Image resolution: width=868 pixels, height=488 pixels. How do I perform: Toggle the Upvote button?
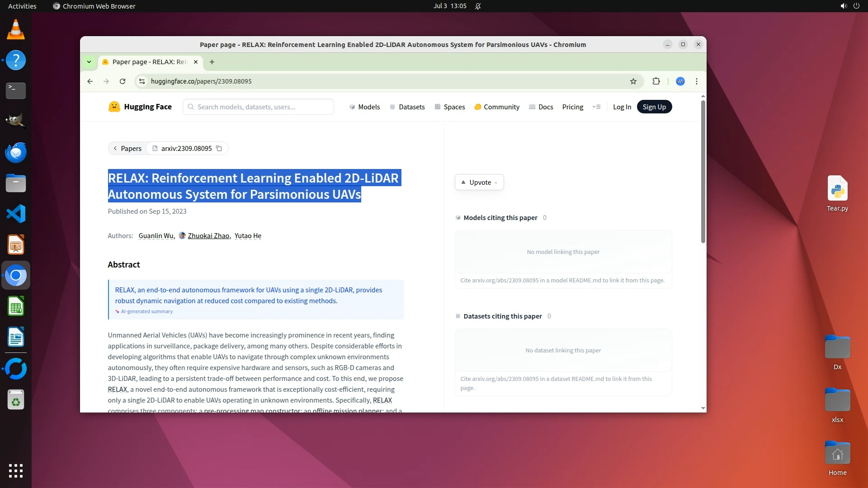tap(479, 182)
